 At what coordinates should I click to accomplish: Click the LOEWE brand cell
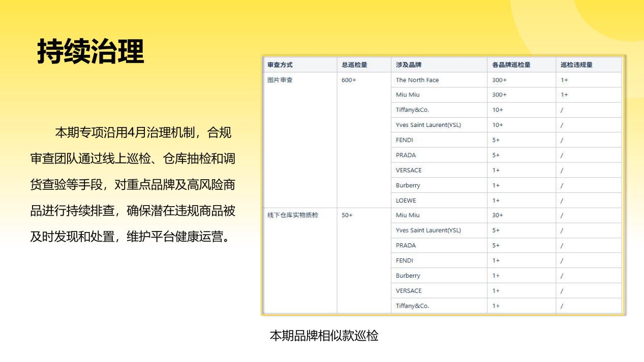406,200
